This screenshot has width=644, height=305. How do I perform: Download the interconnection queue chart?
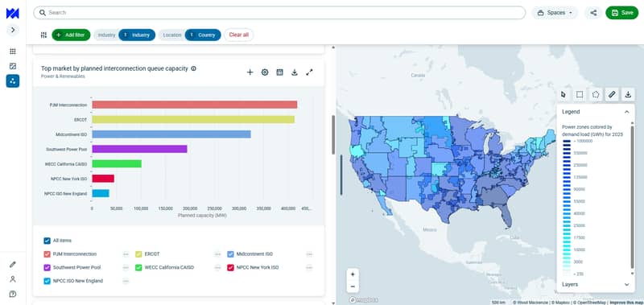click(294, 72)
